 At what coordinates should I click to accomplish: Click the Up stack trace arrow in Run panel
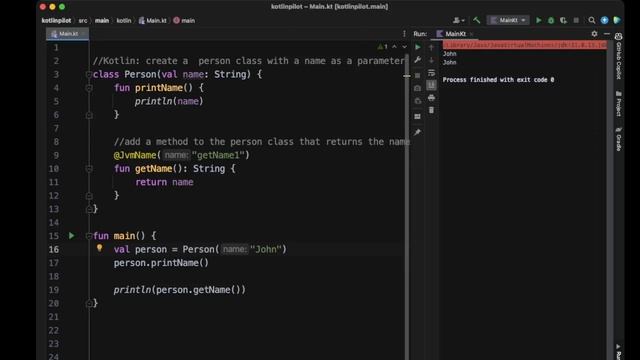pos(431,47)
